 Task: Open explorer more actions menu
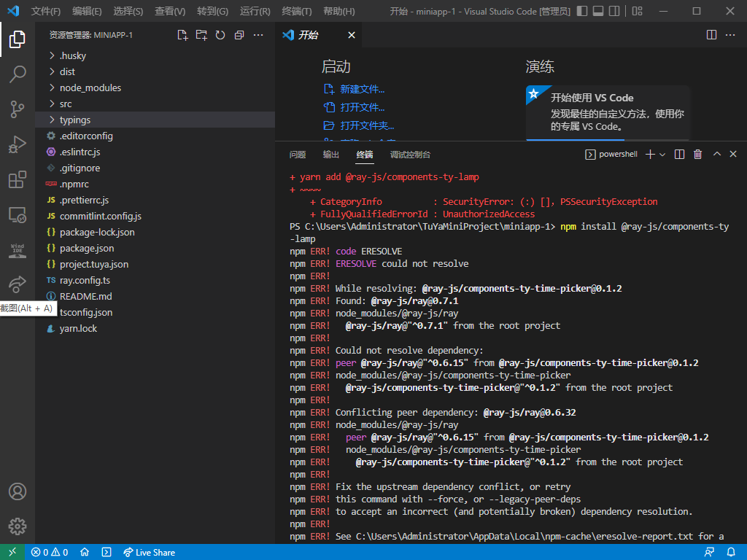[x=258, y=35]
